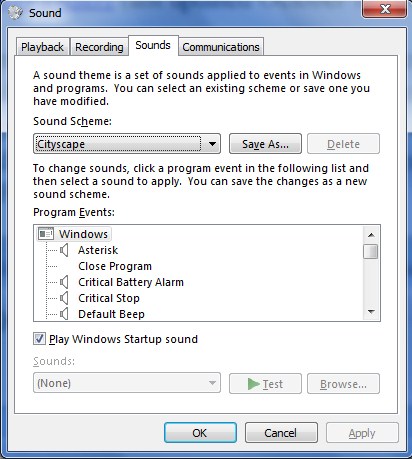The height and width of the screenshot is (459, 412).
Task: Uncheck Play Windows Startup sound
Action: tap(39, 339)
